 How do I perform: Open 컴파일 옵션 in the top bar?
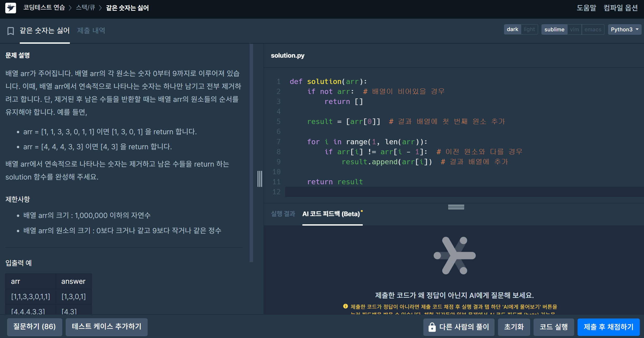click(x=621, y=8)
